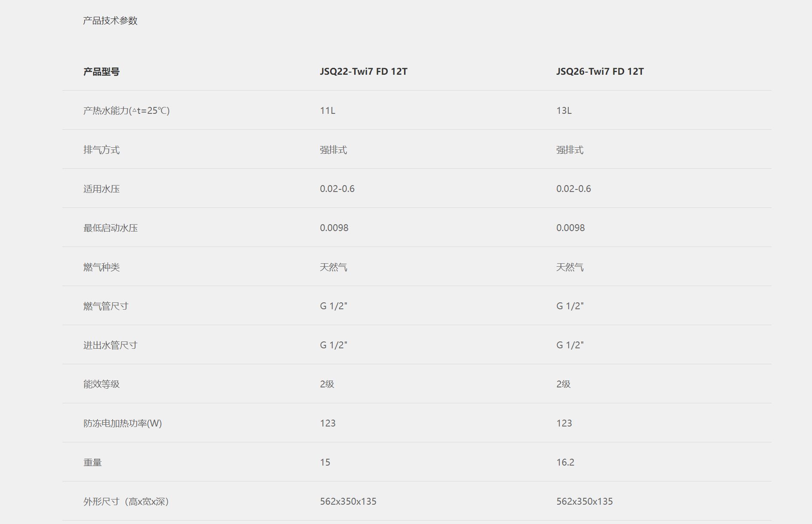Click the 产品型号 column label

[x=101, y=72]
